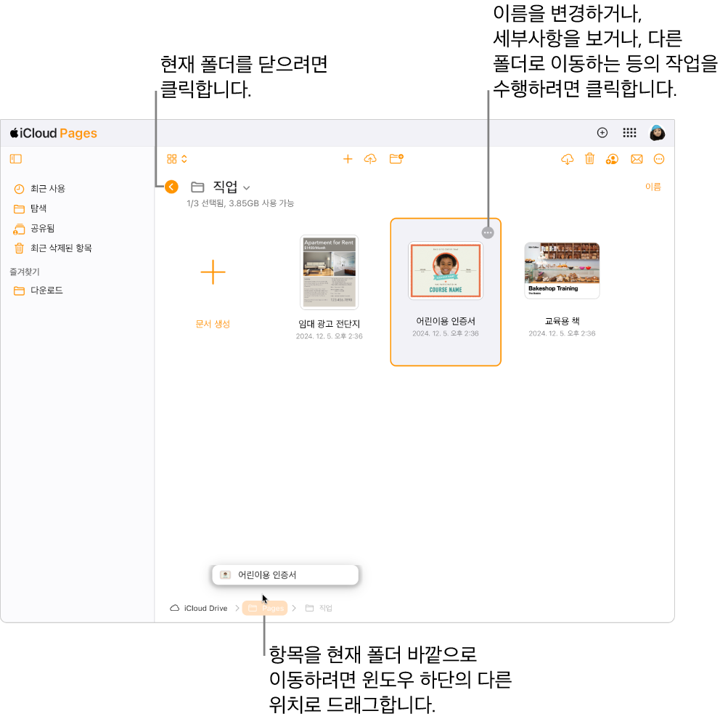
Task: Open 최근 삭제된 항목 in sidebar
Action: click(x=52, y=248)
